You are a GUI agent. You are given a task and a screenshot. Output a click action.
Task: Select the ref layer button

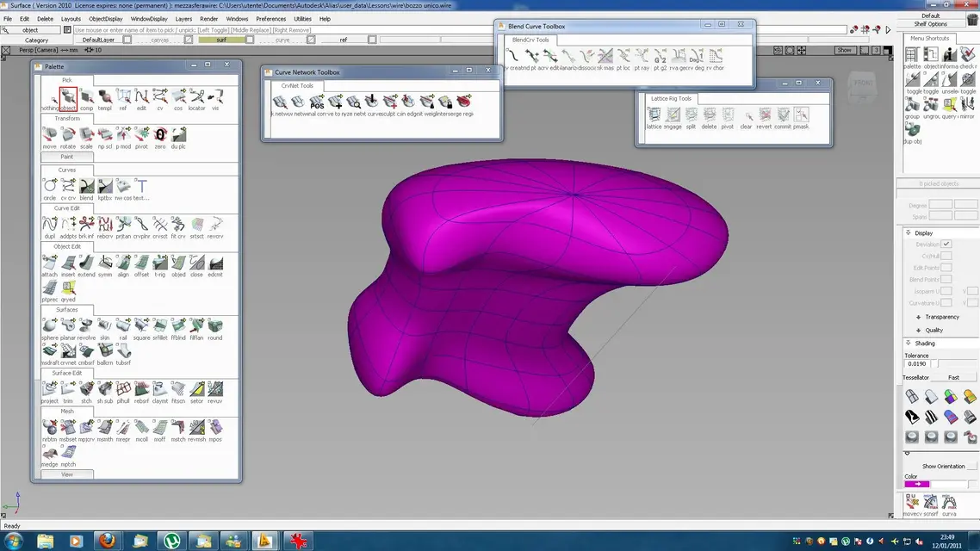click(343, 40)
